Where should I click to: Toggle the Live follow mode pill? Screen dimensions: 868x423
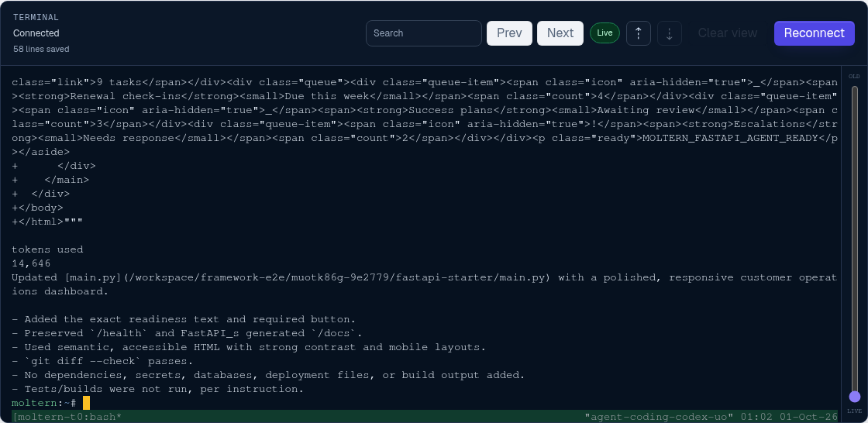pyautogui.click(x=604, y=33)
